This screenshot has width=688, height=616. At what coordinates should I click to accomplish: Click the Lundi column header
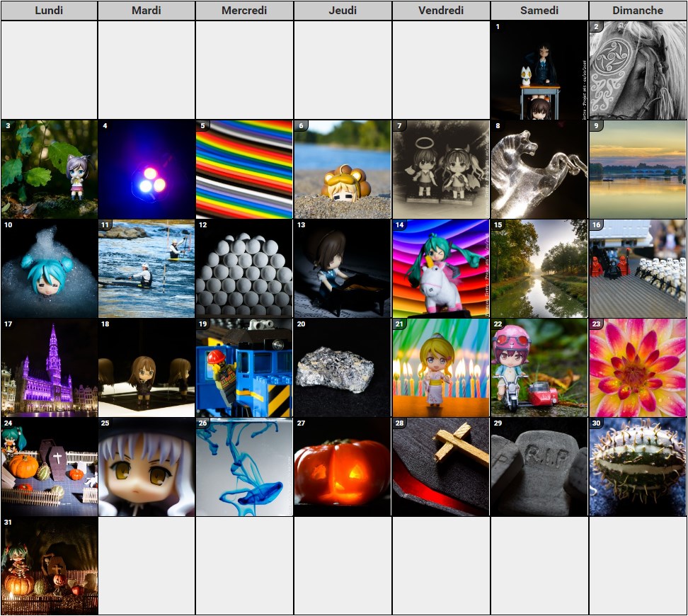point(49,11)
